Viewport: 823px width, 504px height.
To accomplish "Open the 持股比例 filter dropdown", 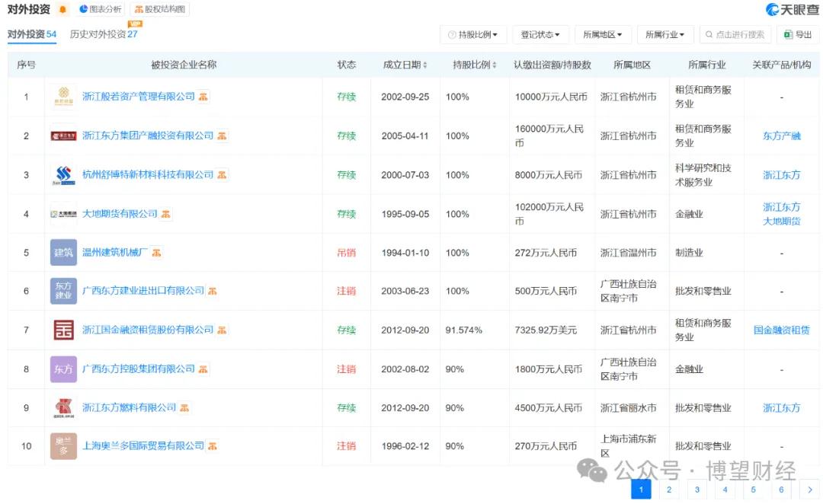I will pos(473,34).
